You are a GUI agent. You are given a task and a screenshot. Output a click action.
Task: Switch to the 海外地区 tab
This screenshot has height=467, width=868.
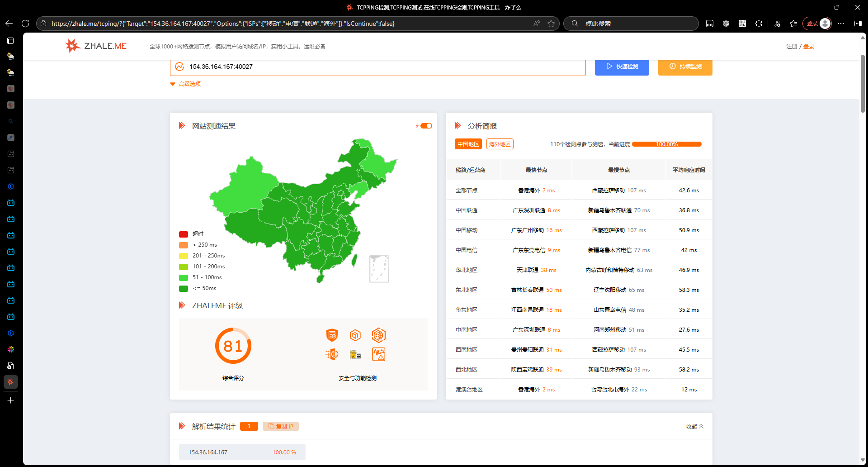(500, 144)
